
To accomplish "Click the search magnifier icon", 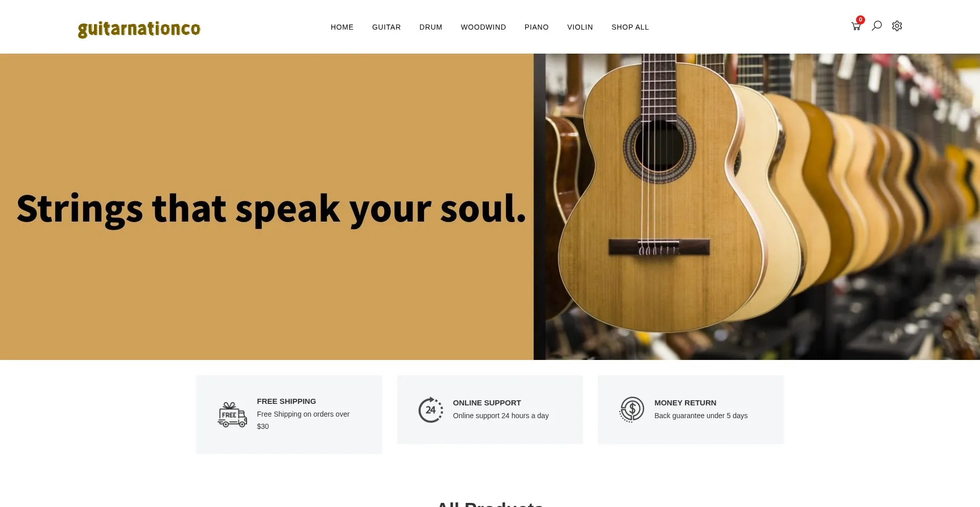I will pyautogui.click(x=876, y=26).
